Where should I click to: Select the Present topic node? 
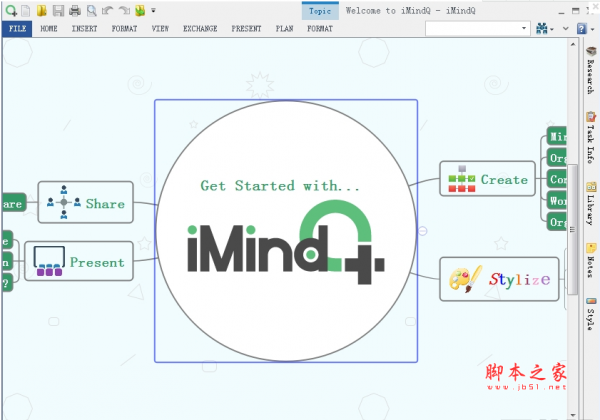point(79,261)
